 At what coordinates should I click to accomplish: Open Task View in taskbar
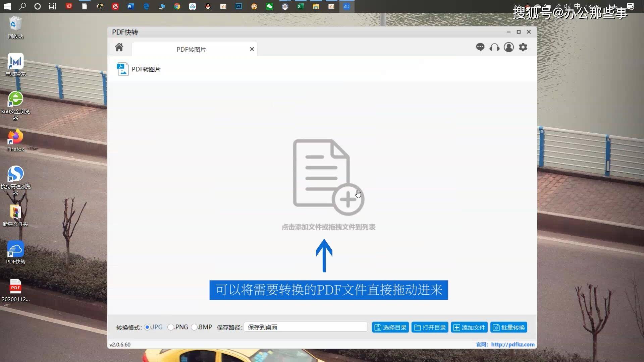coord(53,6)
